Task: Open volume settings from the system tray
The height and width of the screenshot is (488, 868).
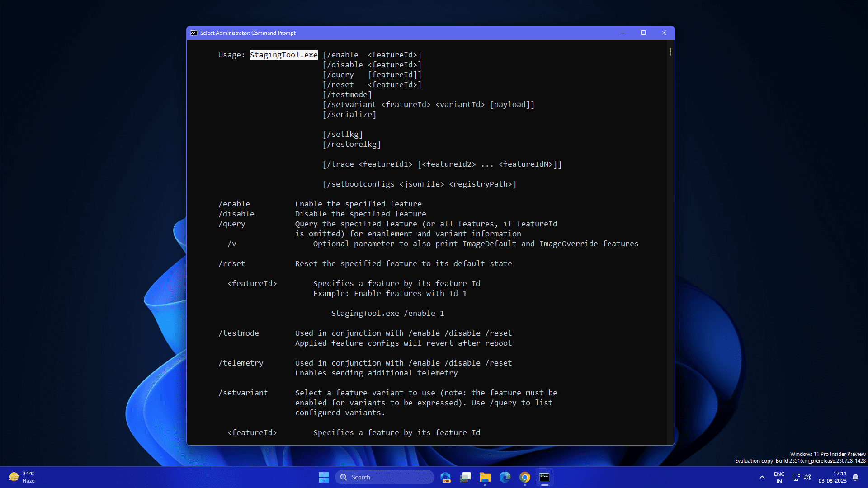Action: [x=808, y=477]
